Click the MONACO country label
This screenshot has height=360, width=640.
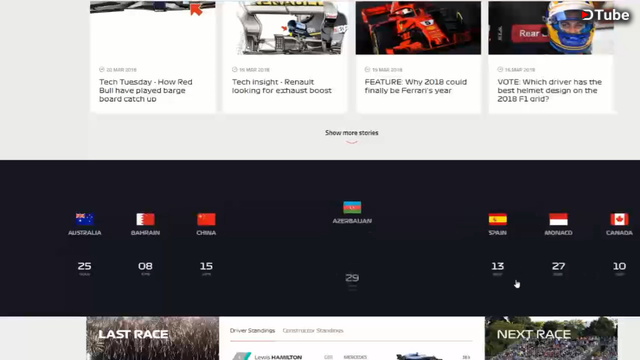pos(558,233)
